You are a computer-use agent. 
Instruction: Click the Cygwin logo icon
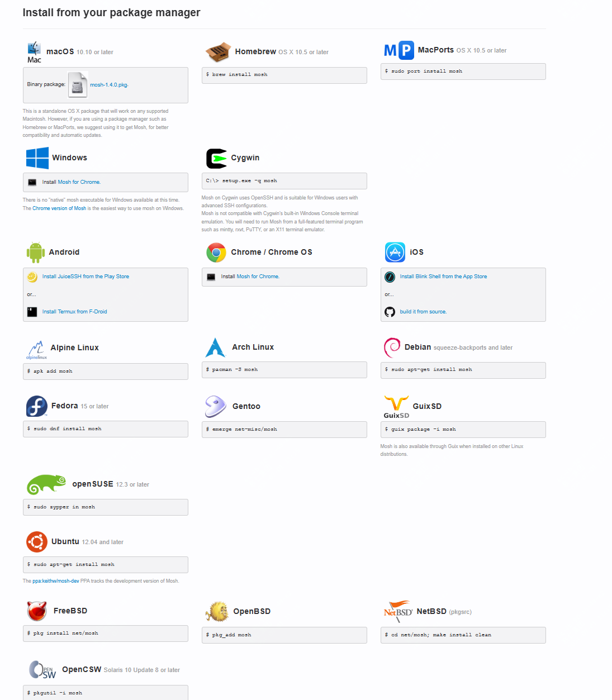pos(216,159)
